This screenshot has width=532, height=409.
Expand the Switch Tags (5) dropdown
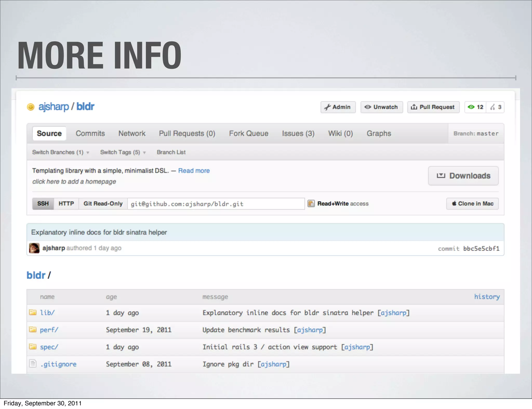click(x=123, y=152)
